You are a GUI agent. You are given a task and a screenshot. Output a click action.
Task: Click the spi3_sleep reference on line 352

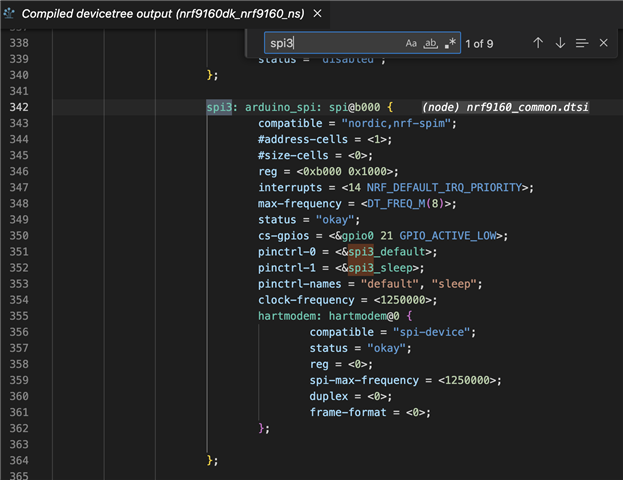[x=382, y=268]
